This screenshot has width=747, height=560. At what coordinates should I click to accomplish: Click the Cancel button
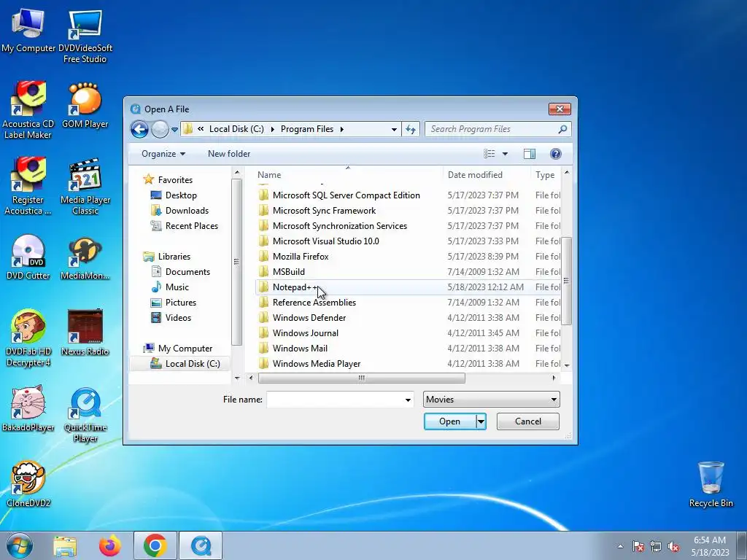[528, 421]
